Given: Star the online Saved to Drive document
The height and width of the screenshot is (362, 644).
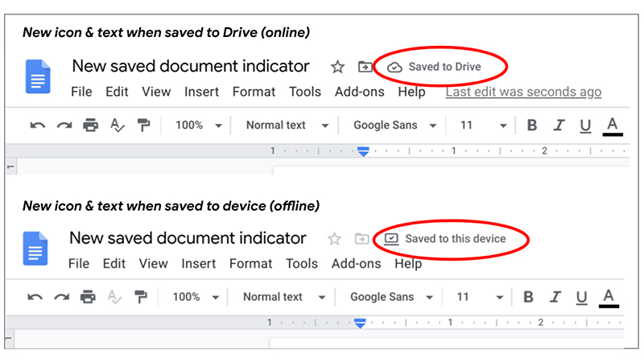Looking at the screenshot, I should pyautogui.click(x=338, y=67).
